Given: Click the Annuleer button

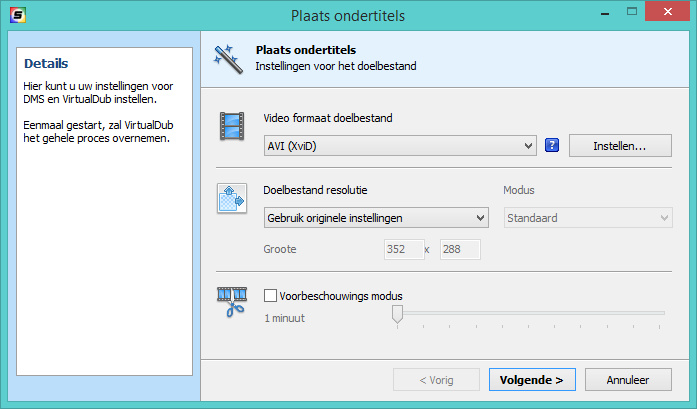Looking at the screenshot, I should coord(628,380).
